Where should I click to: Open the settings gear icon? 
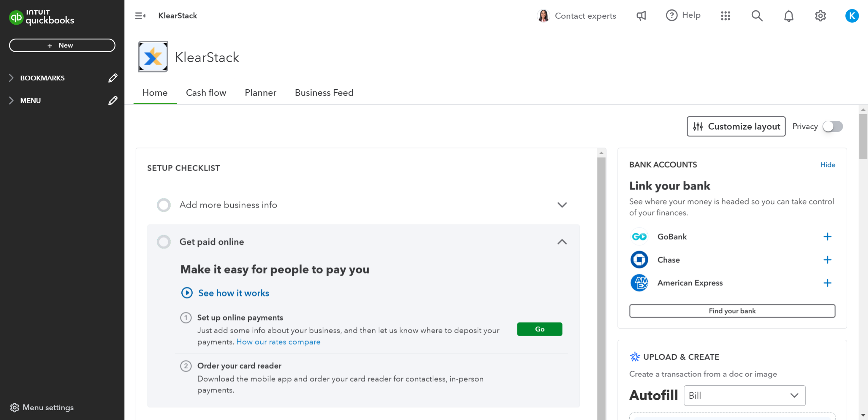tap(820, 16)
